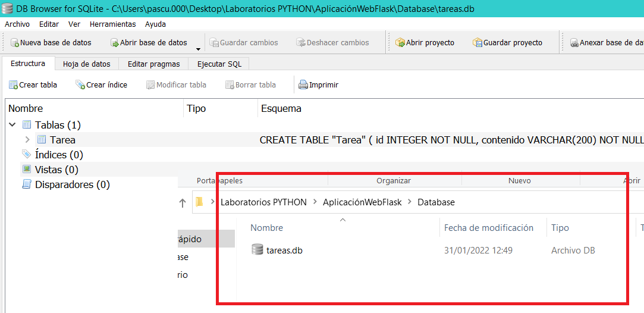Image resolution: width=644 pixels, height=313 pixels.
Task: Click the tareas.db database file icon
Action: [x=257, y=249]
